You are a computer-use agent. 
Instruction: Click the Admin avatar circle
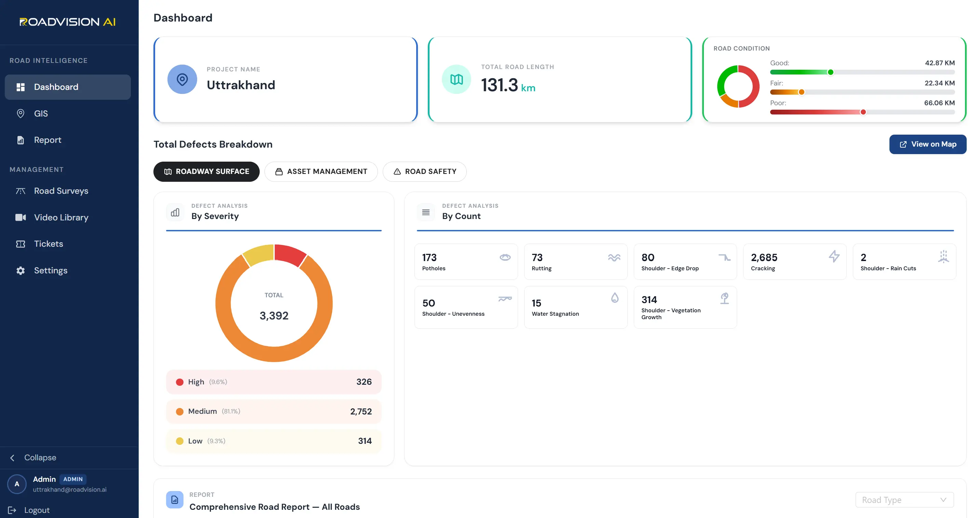17,484
